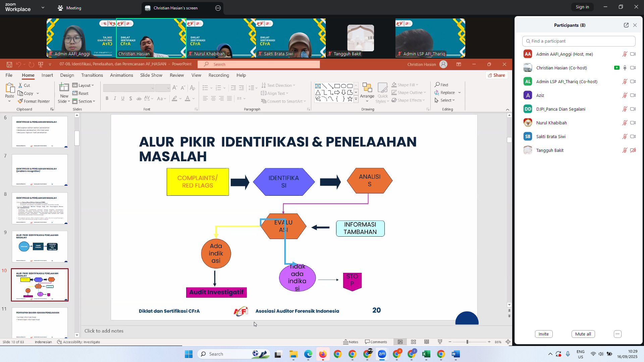Open Slide Sorter view in status bar

413,342
